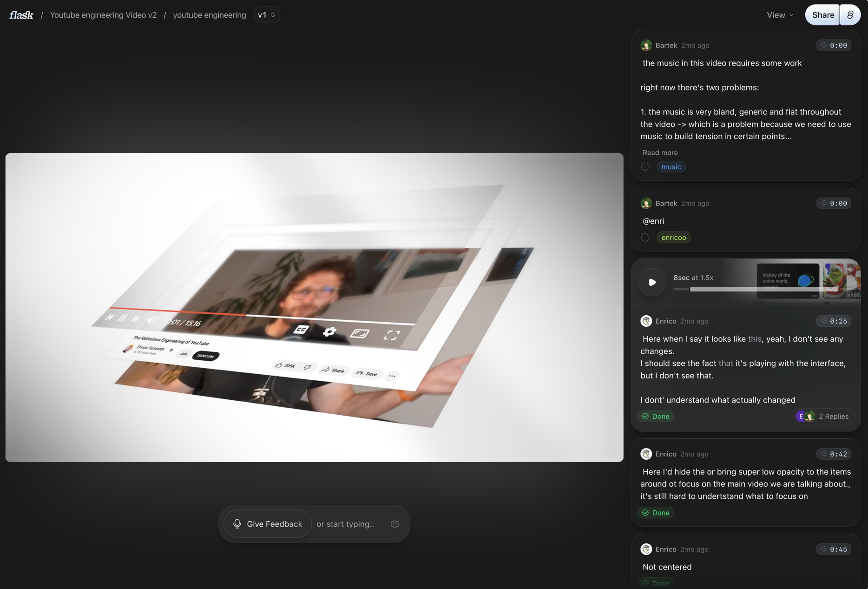This screenshot has height=589, width=868.
Task: Open Bartek's avatar on music comment
Action: [646, 45]
